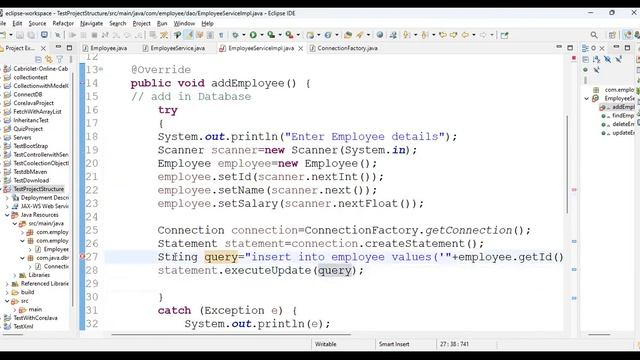Fold the addEmployee method at line 13

(x=101, y=69)
